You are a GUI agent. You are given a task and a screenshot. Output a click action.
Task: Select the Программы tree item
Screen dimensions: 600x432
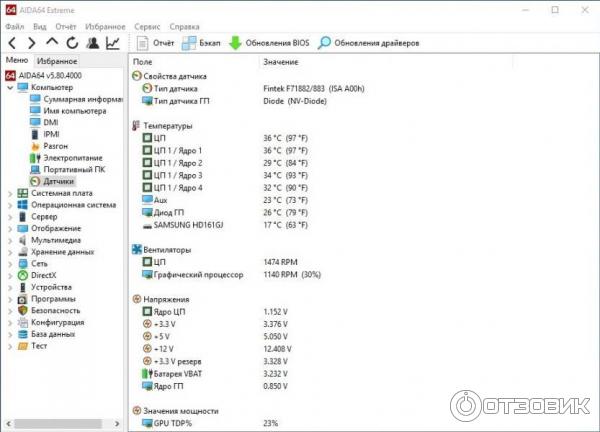tap(53, 299)
